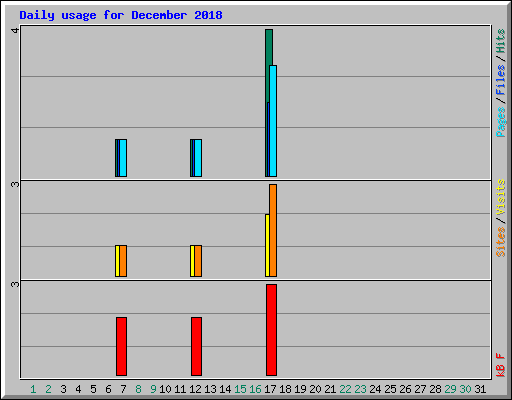Viewport: 512px width, 400px height.
Task: Click the 'Hits' legend label
Action: click(500, 41)
